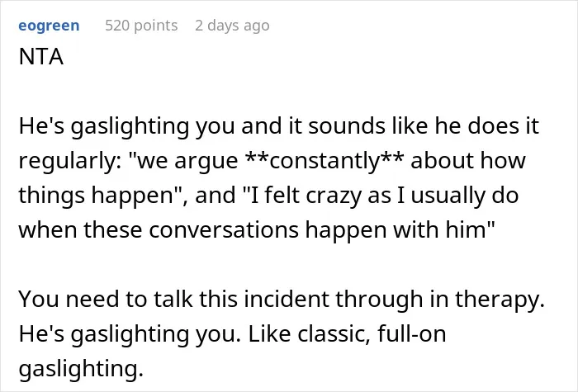Screen dimensions: 578x392
Task: Click the line "when these conversations happen with him"
Action: click(x=256, y=230)
